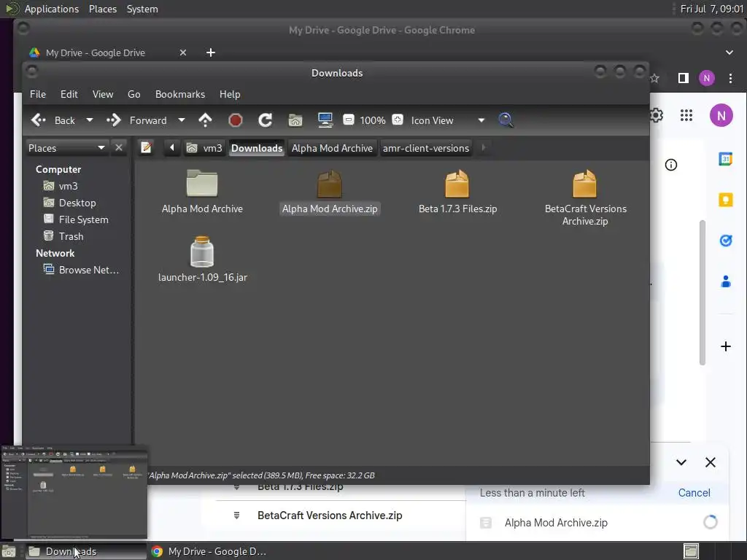Viewport: 747px width, 560px height.
Task: Open the Icon View mode dropdown
Action: pos(447,120)
